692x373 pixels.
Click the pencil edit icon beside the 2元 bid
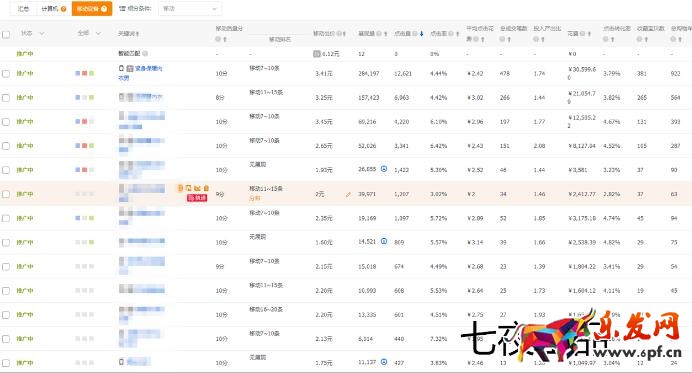(348, 194)
